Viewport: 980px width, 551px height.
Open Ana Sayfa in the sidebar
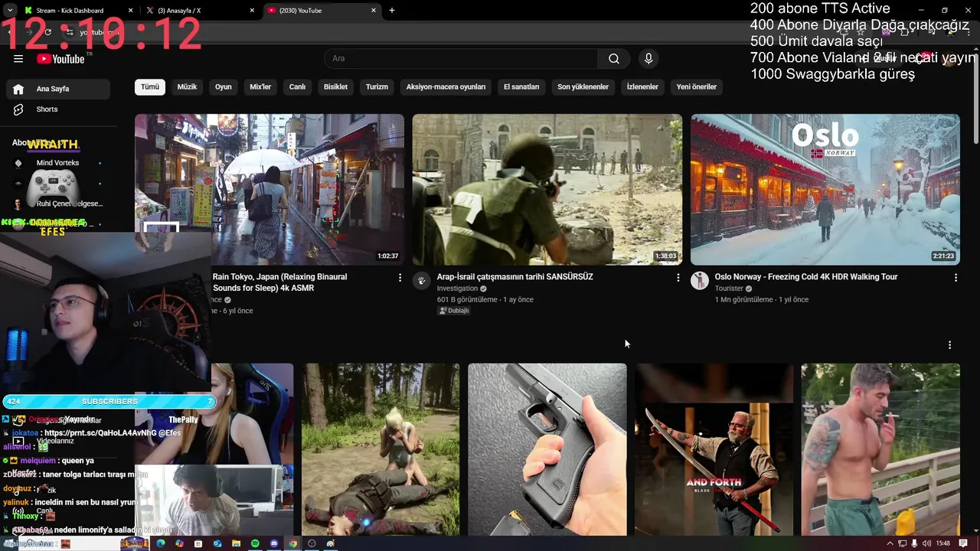click(58, 89)
